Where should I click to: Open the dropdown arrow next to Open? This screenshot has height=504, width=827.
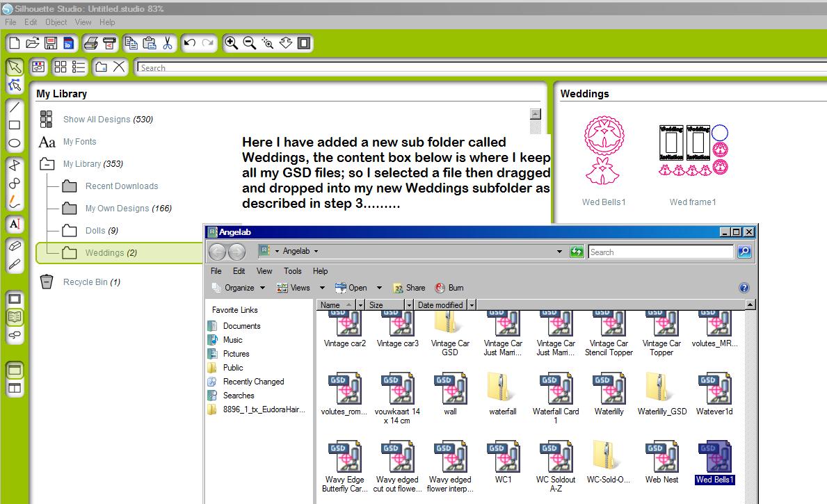(x=378, y=288)
